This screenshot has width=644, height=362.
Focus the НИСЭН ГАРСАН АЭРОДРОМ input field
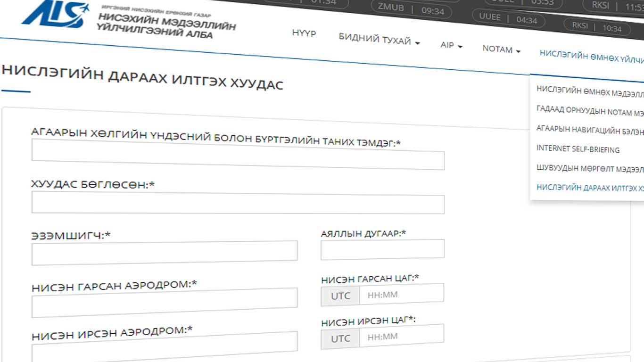165,304
